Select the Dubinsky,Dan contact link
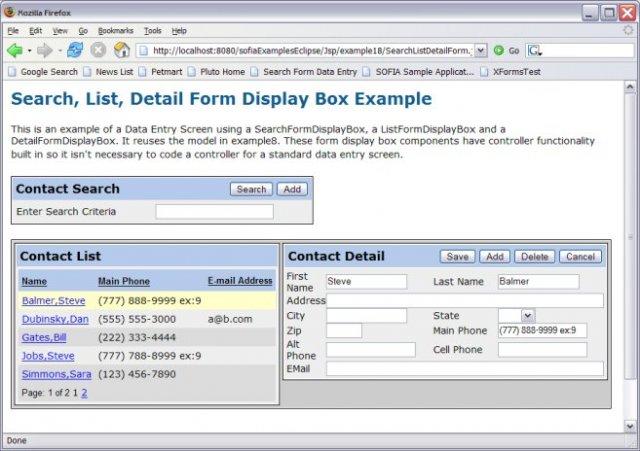 pos(55,319)
